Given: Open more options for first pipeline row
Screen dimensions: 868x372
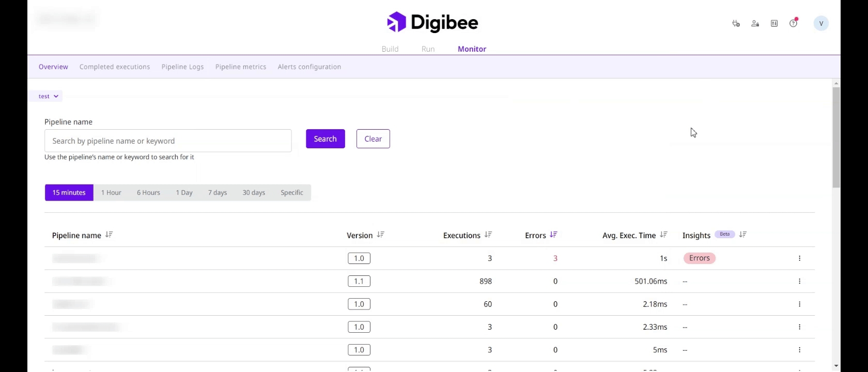Looking at the screenshot, I should [799, 258].
